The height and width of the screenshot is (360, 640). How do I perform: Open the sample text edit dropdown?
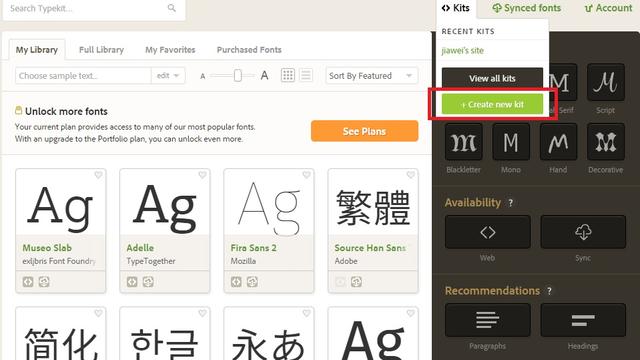(168, 76)
